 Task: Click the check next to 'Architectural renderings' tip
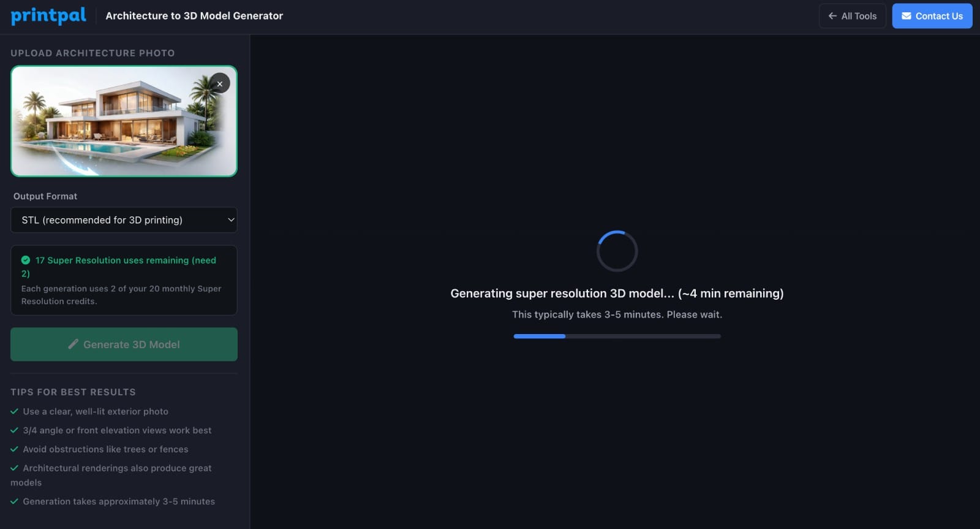pyautogui.click(x=15, y=468)
